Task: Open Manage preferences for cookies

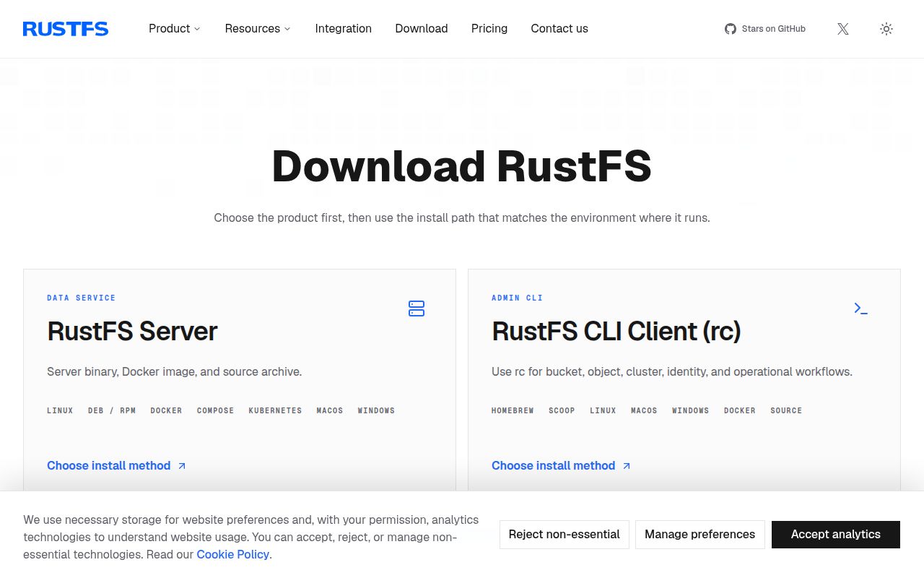Action: click(700, 535)
